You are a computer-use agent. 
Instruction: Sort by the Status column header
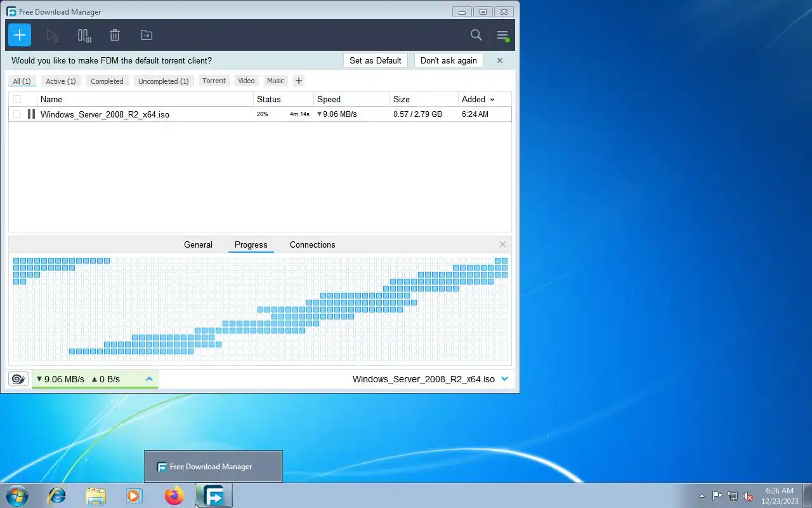pyautogui.click(x=284, y=99)
